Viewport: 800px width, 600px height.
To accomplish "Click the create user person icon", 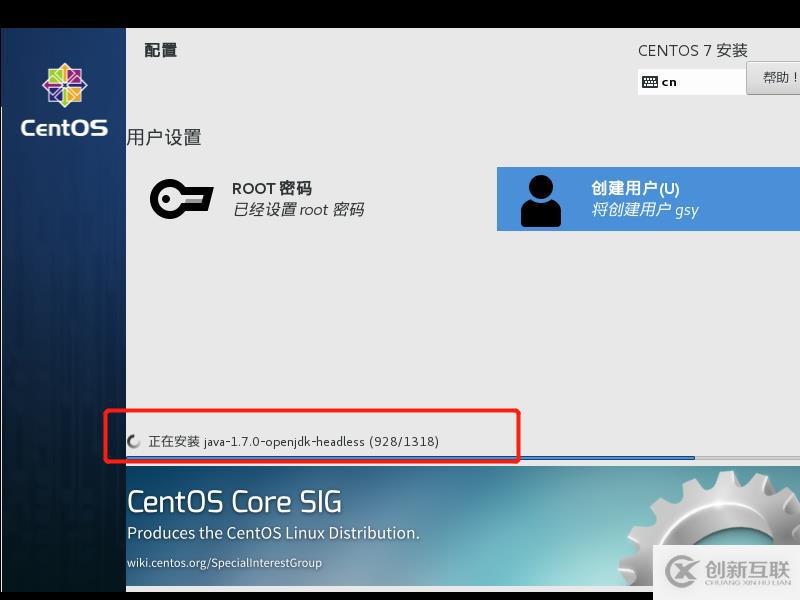I will pyautogui.click(x=540, y=198).
